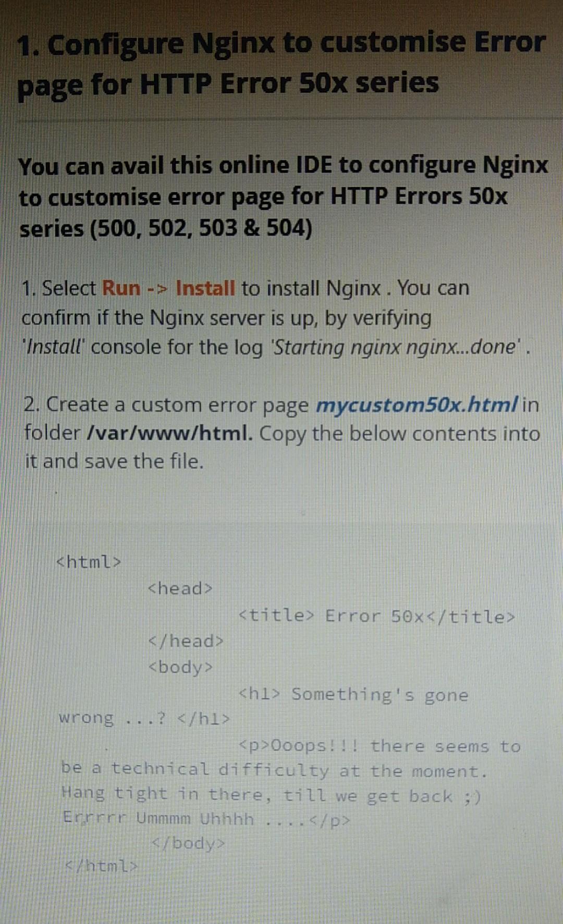The width and height of the screenshot is (563, 924).
Task: Click the "<h1> Something's gone" code line
Action: (x=353, y=695)
